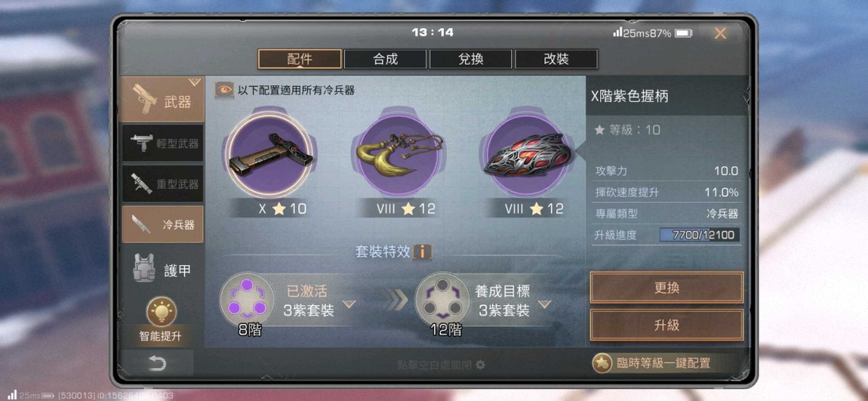Viewport: 868px width, 401px height.
Task: Toggle the eye visibility icon for configuration
Action: 224,90
